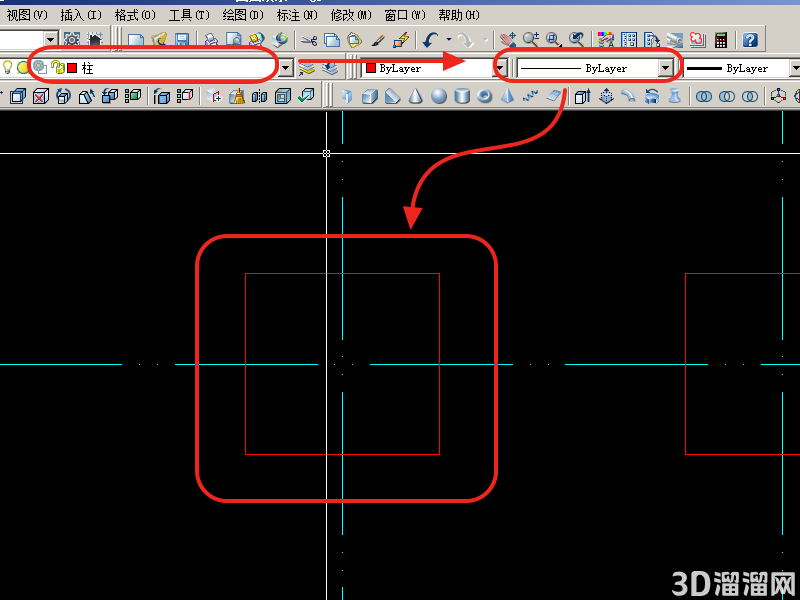Expand the layer list dropdown showing 柱
This screenshot has width=800, height=600.
[x=286, y=68]
